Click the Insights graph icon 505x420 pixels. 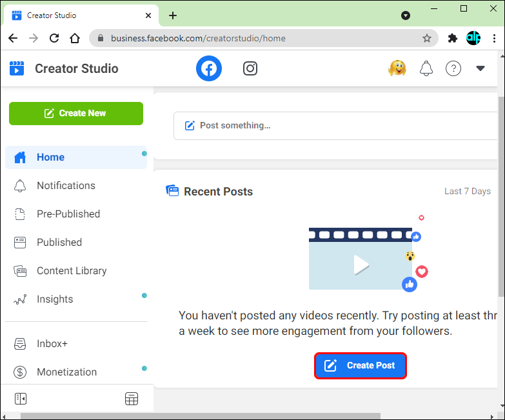(x=20, y=299)
